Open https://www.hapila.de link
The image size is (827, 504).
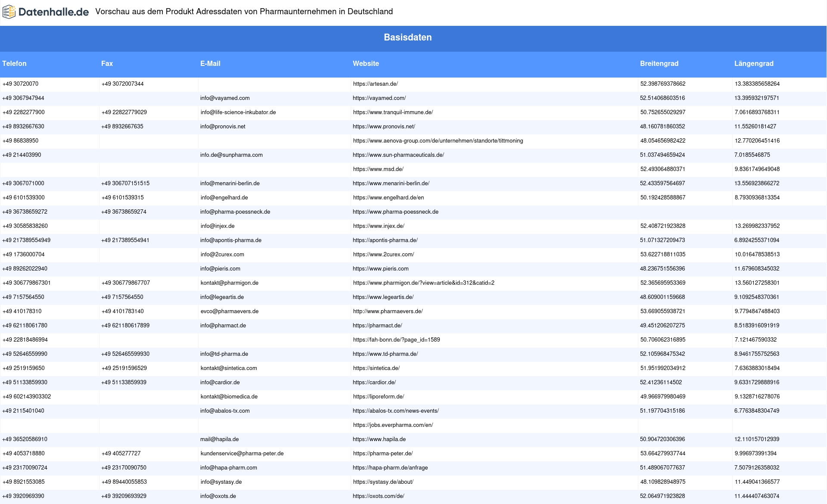tap(379, 439)
